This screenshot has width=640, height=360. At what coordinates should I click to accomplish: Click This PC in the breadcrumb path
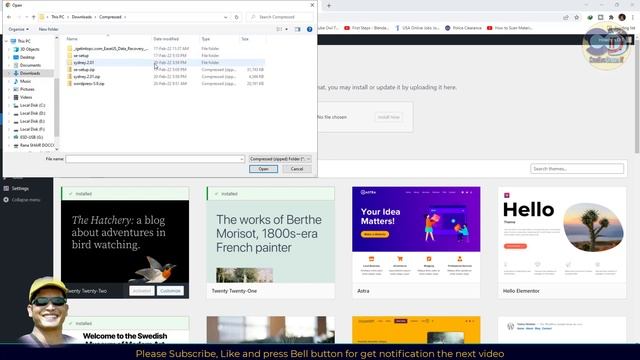click(x=58, y=17)
